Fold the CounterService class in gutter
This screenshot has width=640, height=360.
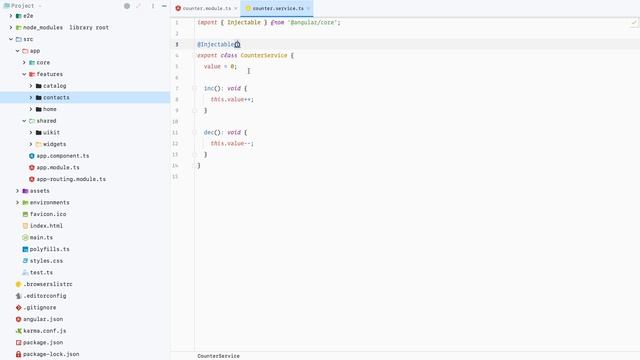[195, 55]
